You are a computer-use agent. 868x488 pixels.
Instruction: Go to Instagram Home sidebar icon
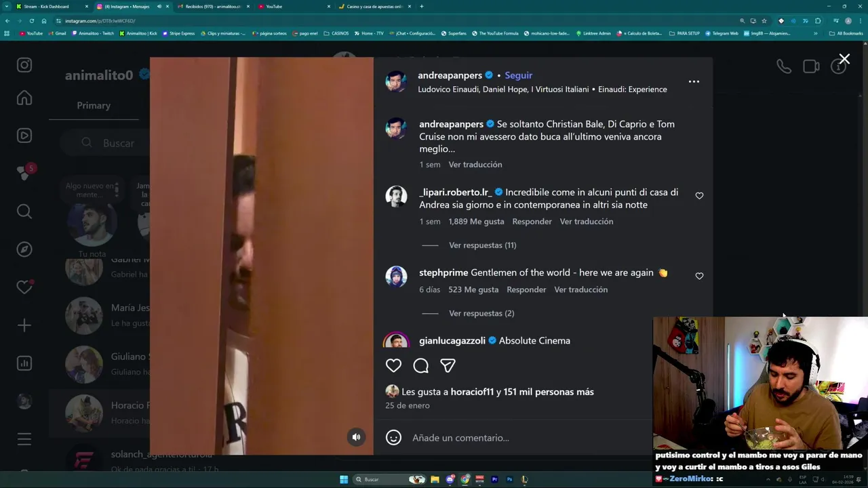click(24, 98)
